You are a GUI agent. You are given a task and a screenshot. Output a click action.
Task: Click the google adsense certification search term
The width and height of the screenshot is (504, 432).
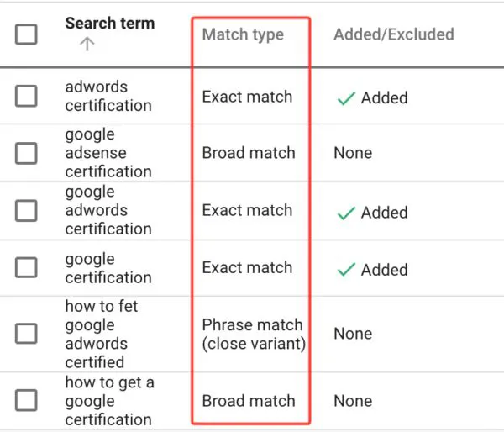point(108,153)
